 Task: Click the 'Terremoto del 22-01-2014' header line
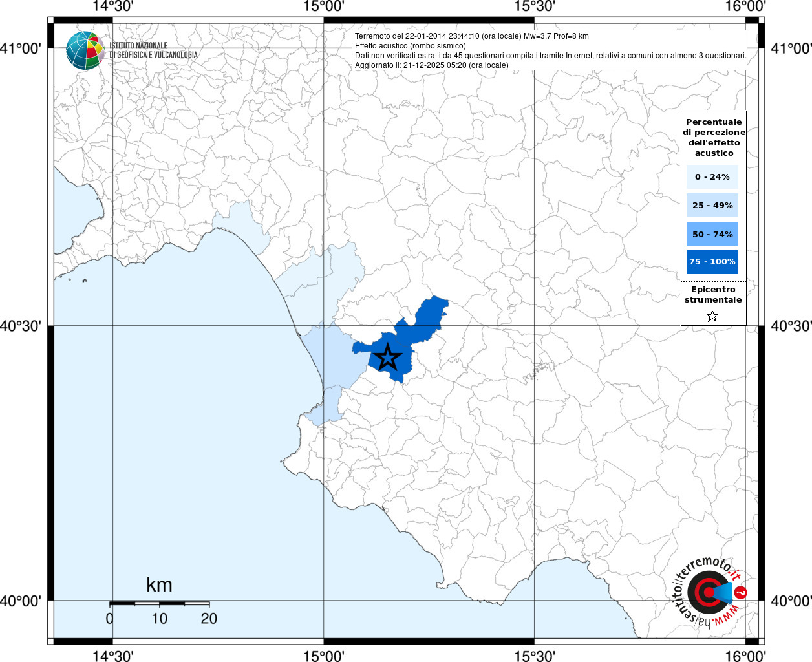(x=472, y=36)
